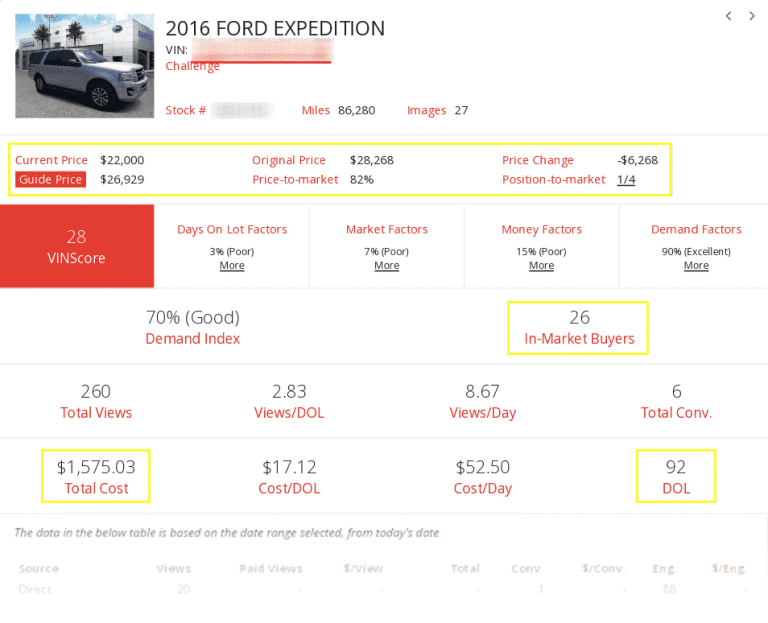Click the Total Conv. metric

(x=676, y=401)
